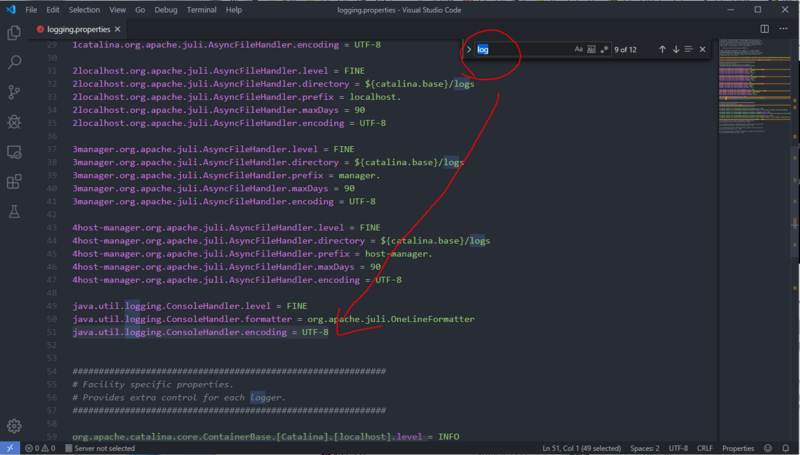Change indentation via Spaces: 2

pyautogui.click(x=644, y=448)
